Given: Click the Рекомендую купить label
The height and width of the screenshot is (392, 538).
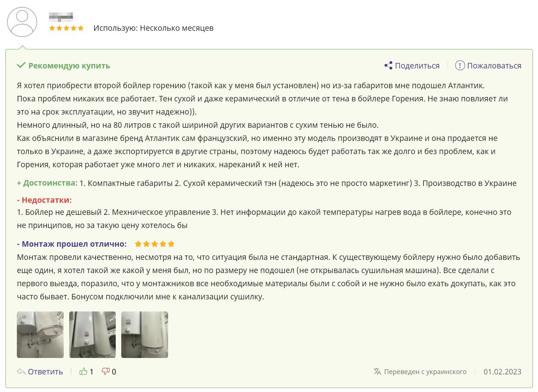Looking at the screenshot, I should 69,66.
